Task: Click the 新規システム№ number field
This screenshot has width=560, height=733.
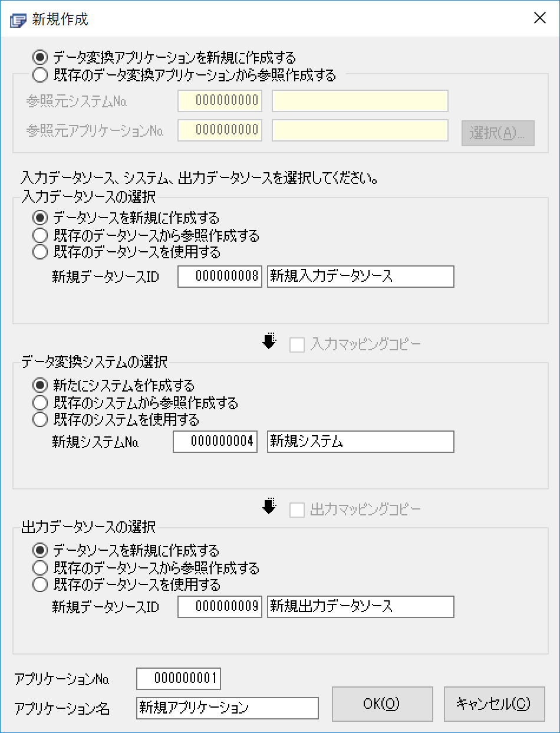Action: click(x=215, y=442)
